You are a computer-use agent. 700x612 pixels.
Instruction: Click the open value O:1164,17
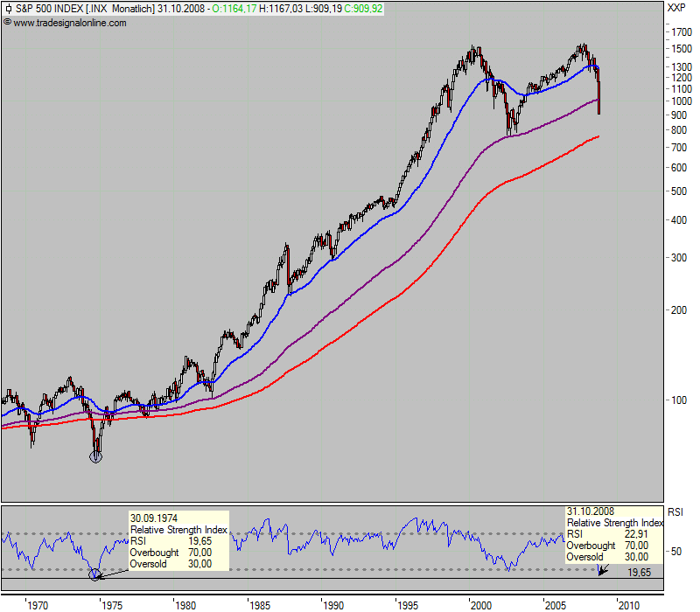[234, 9]
